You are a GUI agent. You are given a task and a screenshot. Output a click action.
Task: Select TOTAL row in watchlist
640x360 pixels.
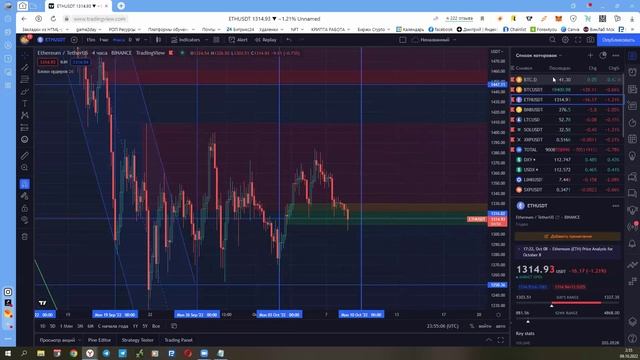(x=567, y=149)
